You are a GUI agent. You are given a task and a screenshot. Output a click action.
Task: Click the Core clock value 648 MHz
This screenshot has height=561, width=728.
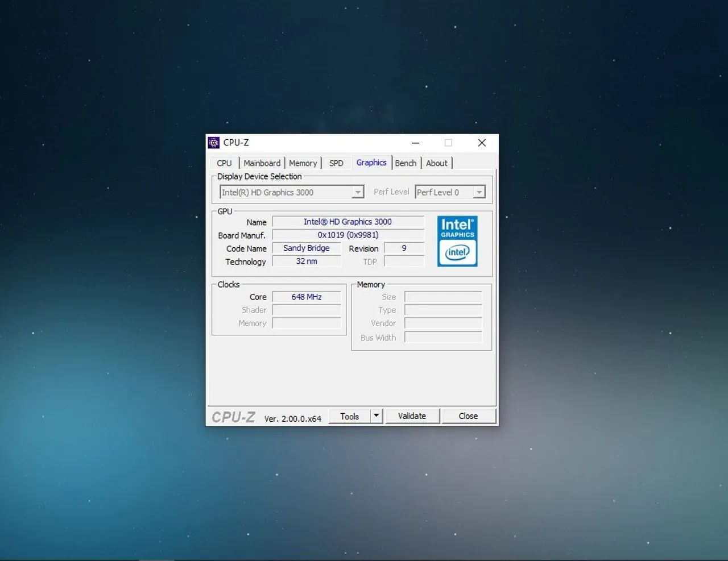307,297
